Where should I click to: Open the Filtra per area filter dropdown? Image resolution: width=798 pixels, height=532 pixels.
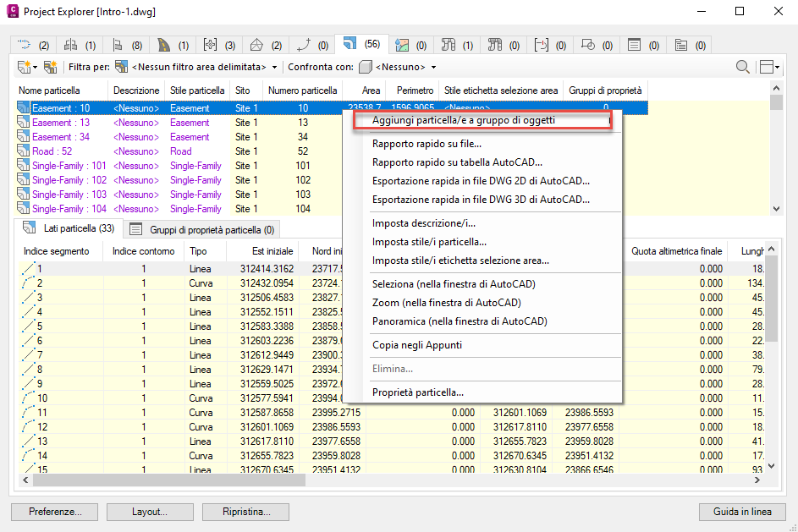pyautogui.click(x=274, y=67)
